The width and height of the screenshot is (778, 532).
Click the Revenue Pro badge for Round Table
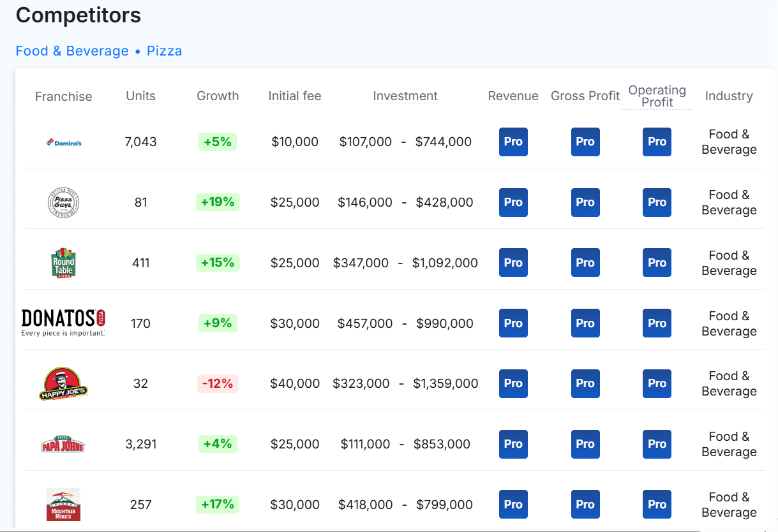[513, 263]
